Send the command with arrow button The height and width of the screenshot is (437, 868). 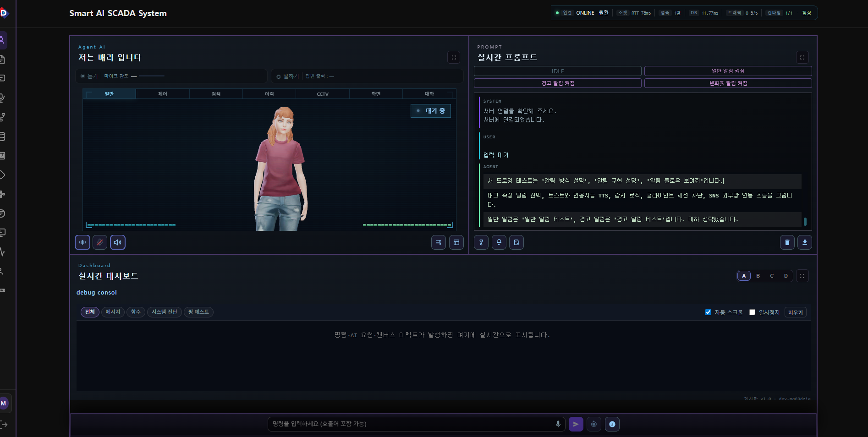576,424
